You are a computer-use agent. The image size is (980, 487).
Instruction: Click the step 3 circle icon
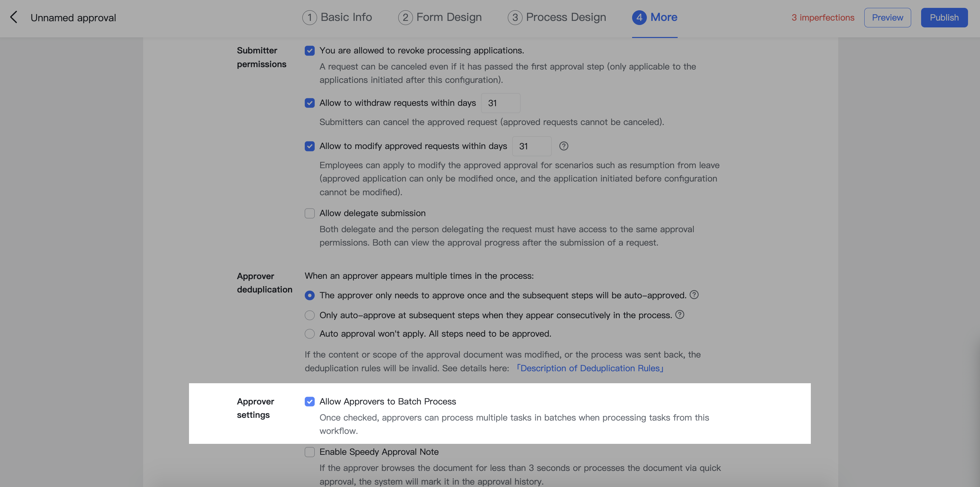click(515, 17)
